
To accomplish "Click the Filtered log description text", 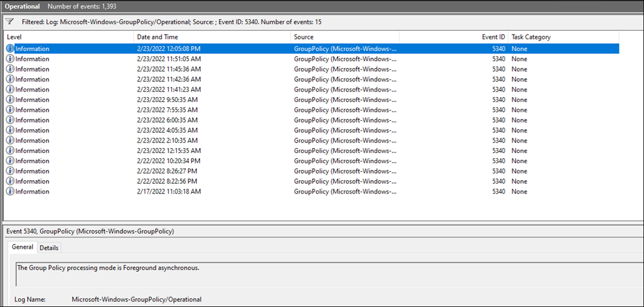I will click(171, 22).
